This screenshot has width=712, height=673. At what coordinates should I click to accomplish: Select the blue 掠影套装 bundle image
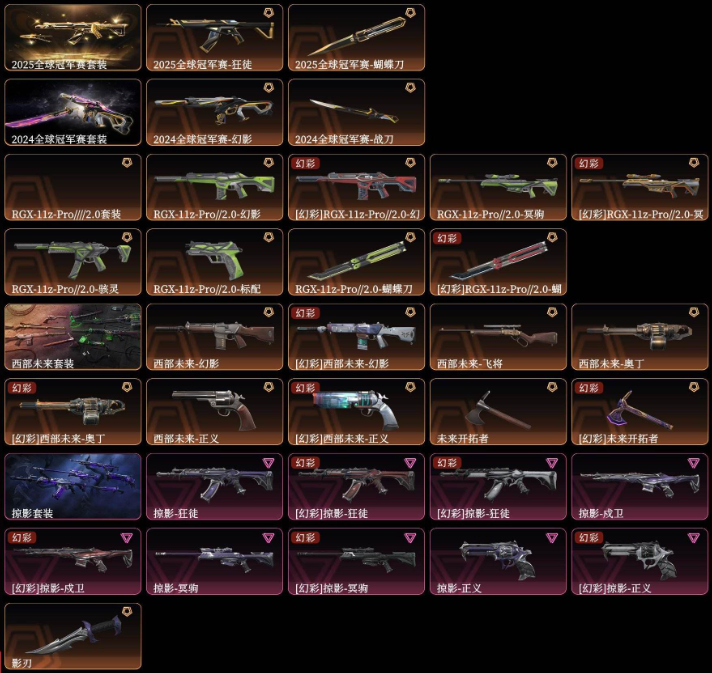73,486
